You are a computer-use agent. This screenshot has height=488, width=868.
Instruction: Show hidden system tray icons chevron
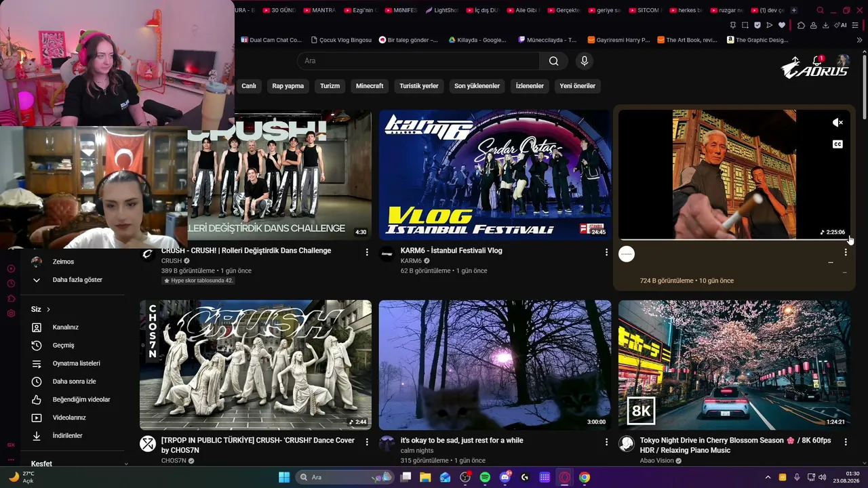pos(768,477)
